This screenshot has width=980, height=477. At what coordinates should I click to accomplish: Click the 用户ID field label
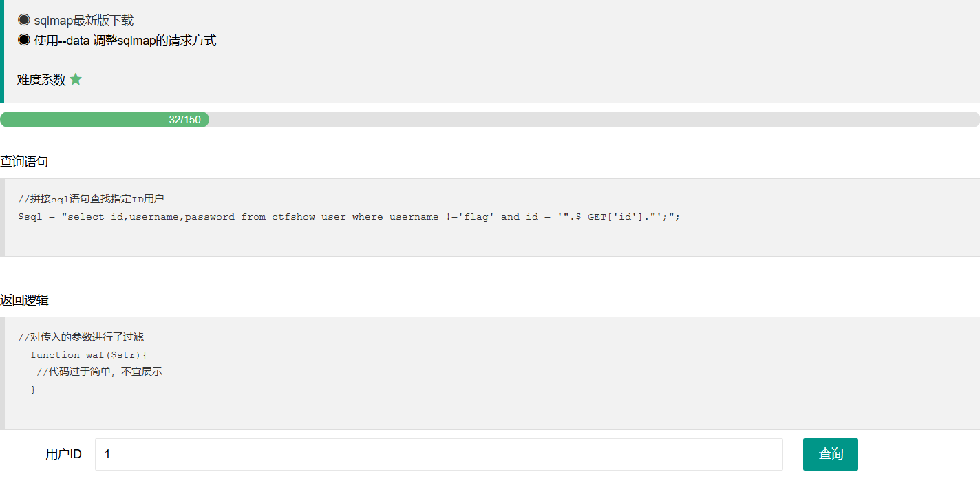pyautogui.click(x=63, y=454)
